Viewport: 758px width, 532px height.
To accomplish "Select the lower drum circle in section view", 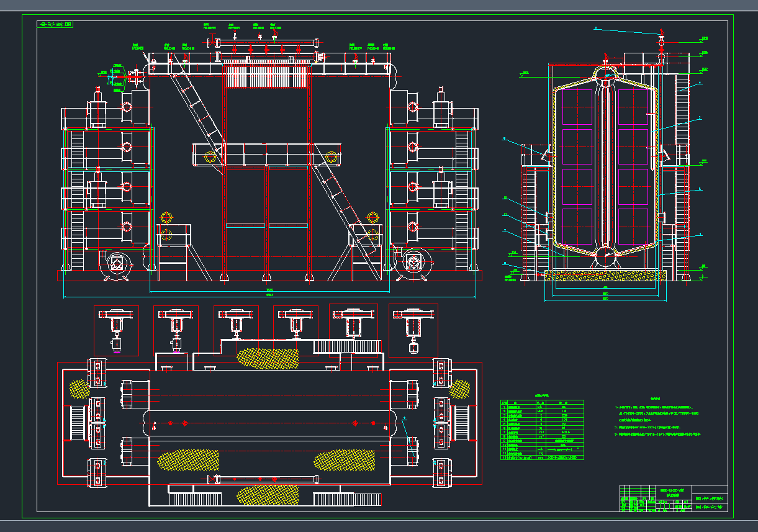I will pyautogui.click(x=605, y=255).
